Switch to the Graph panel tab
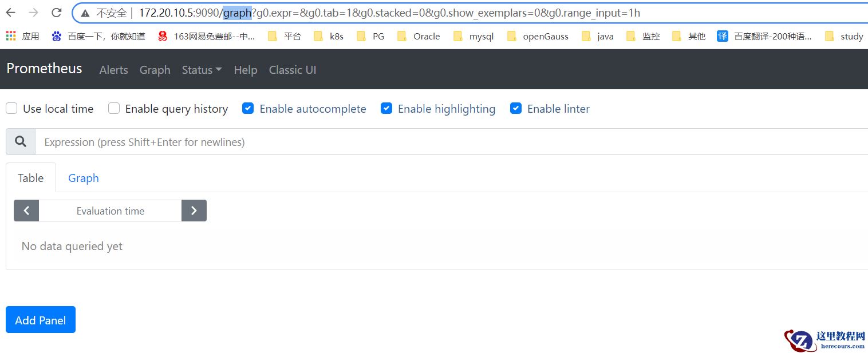 tap(84, 178)
